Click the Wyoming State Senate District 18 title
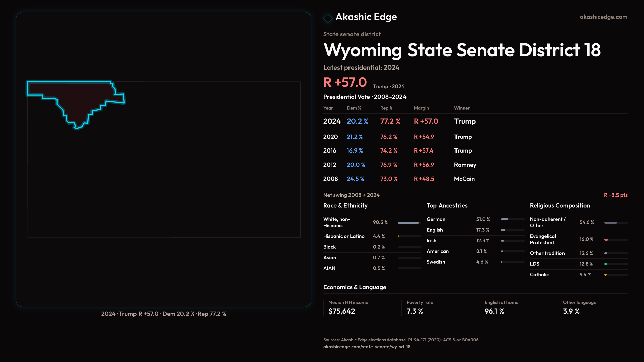Image resolution: width=644 pixels, height=362 pixels. tap(462, 50)
